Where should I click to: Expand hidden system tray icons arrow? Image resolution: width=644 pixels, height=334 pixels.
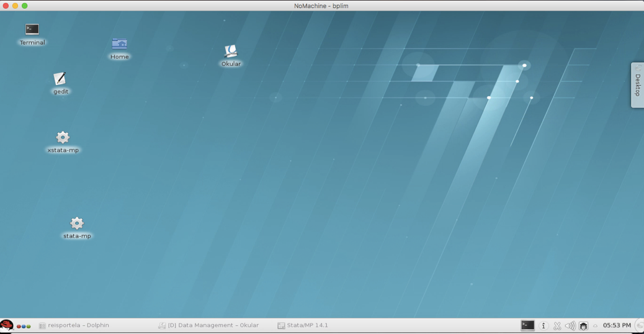pyautogui.click(x=595, y=325)
